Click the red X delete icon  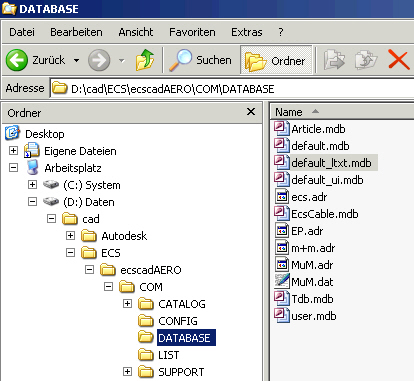click(399, 60)
